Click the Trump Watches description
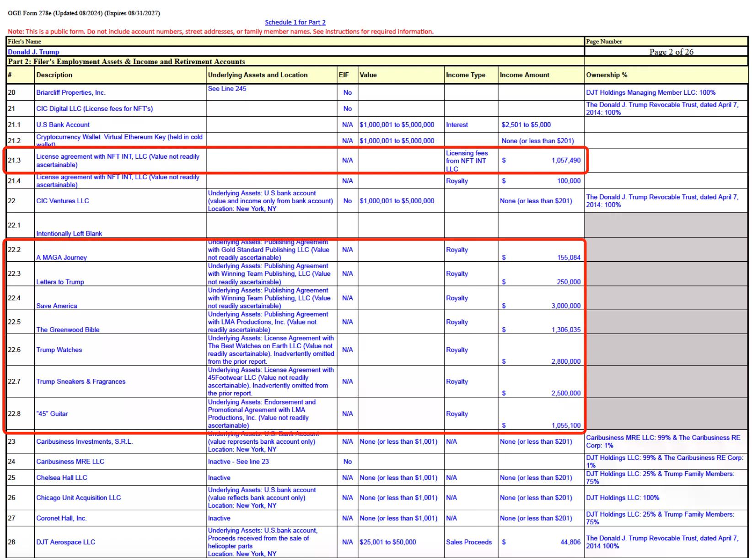The image size is (752, 560). pos(59,350)
